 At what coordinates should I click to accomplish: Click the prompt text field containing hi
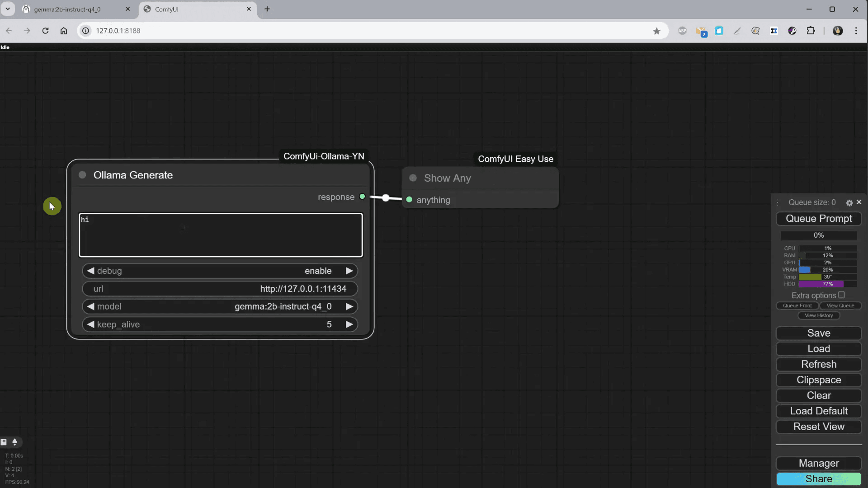click(221, 235)
